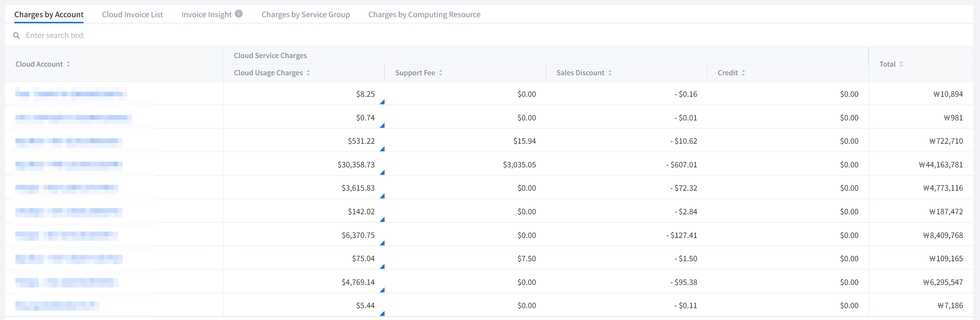Click the ₩8,409,768 total cell
Screen dimensions: 980x320
pyautogui.click(x=943, y=235)
